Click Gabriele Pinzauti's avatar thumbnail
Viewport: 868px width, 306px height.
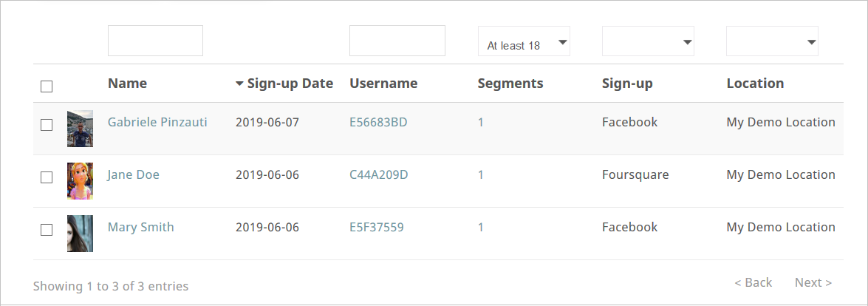pos(81,129)
